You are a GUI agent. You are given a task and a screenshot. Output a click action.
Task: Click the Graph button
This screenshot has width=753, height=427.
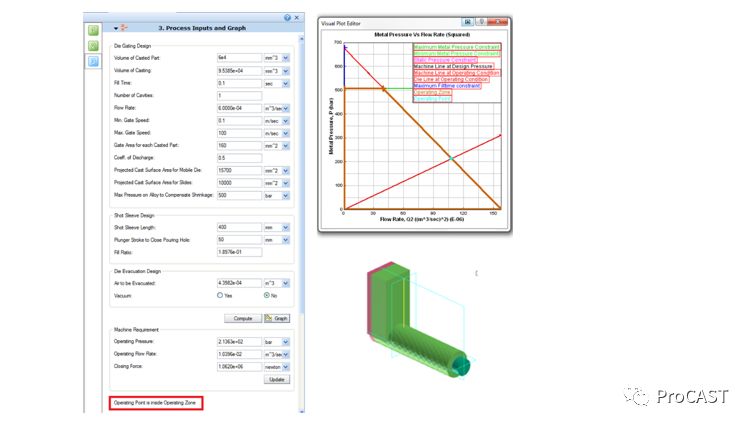[x=277, y=318]
